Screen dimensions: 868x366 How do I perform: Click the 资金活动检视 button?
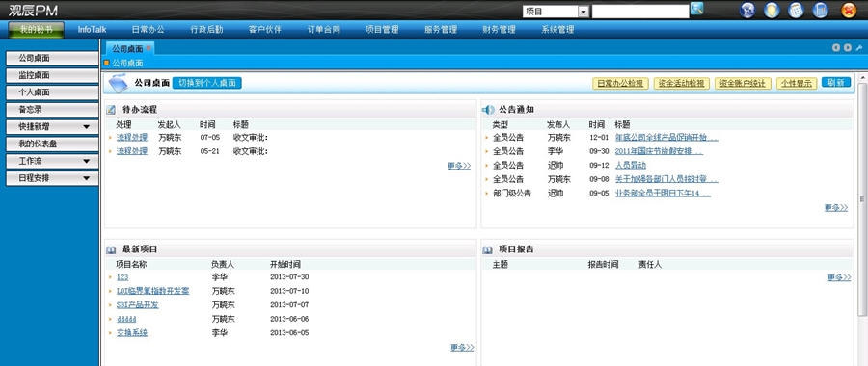pyautogui.click(x=682, y=84)
